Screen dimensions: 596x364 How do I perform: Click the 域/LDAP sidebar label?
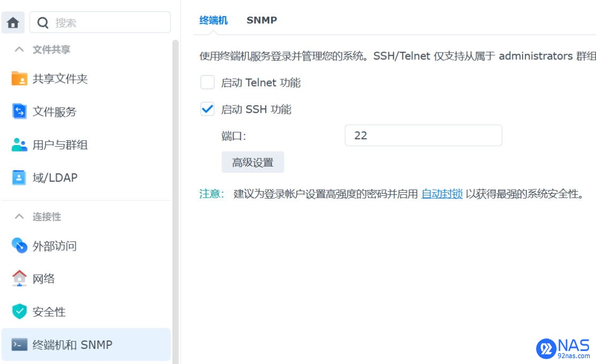pyautogui.click(x=55, y=178)
